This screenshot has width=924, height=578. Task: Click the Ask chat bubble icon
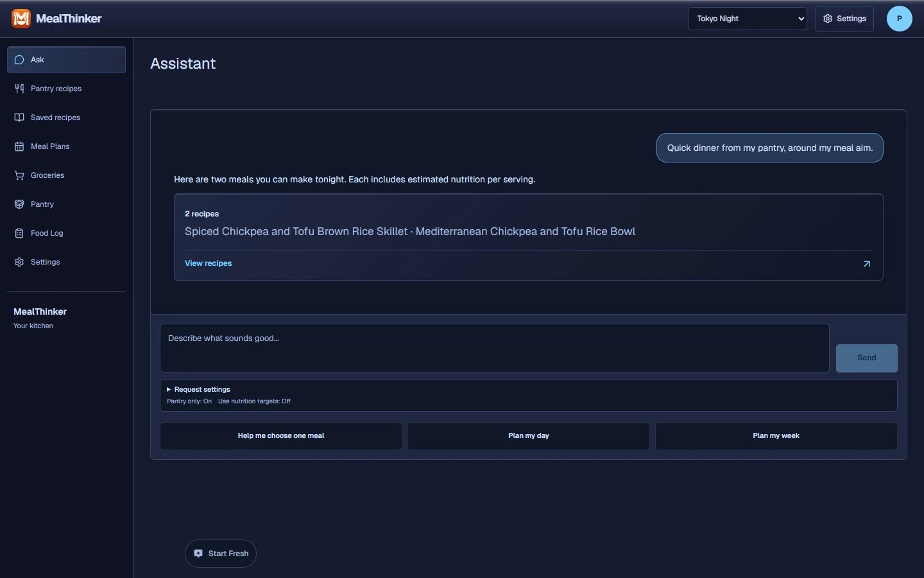(x=19, y=60)
